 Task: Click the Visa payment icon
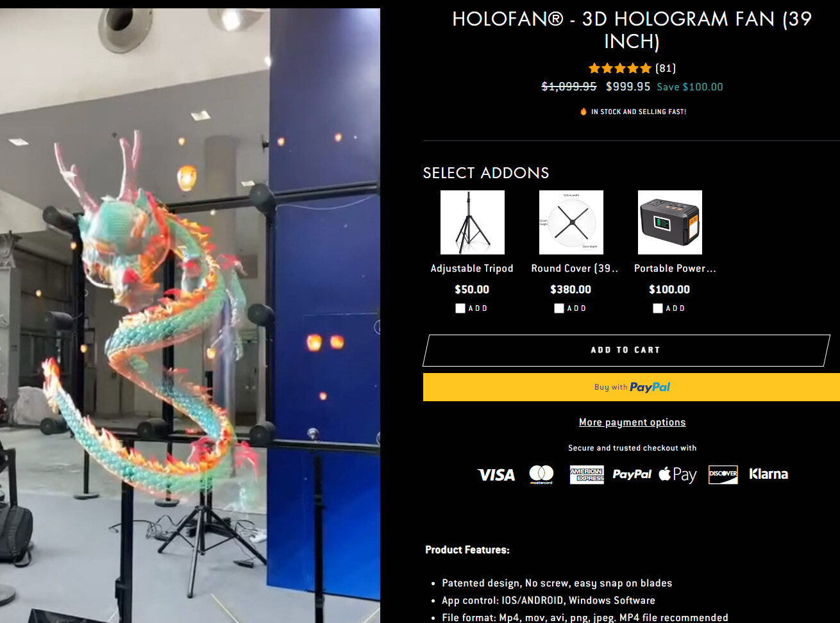click(x=496, y=474)
